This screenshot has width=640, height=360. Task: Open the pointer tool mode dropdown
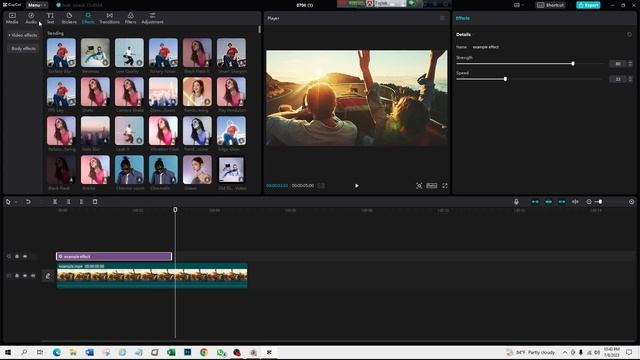point(16,202)
